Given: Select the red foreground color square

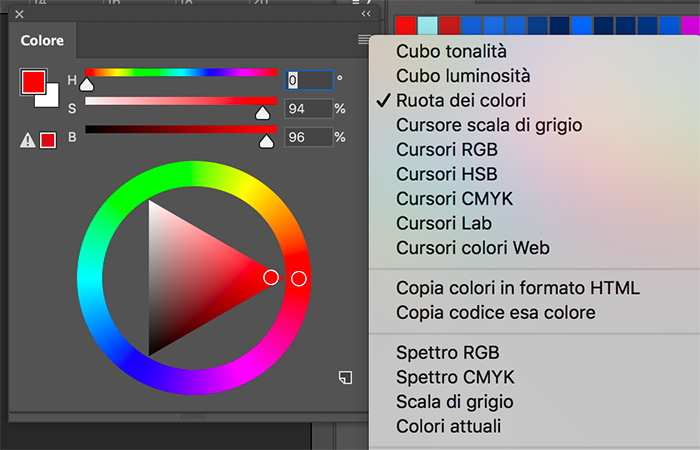Looking at the screenshot, I should coord(33,82).
